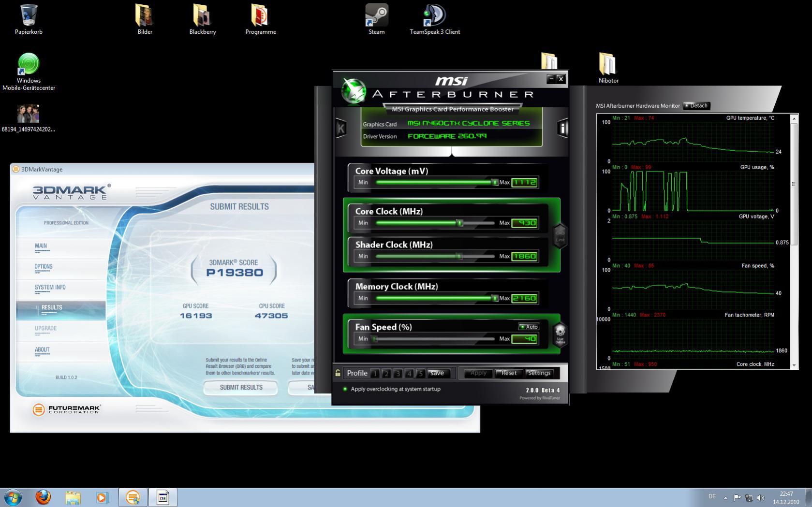Close the MSI Afterburner window

pyautogui.click(x=561, y=79)
